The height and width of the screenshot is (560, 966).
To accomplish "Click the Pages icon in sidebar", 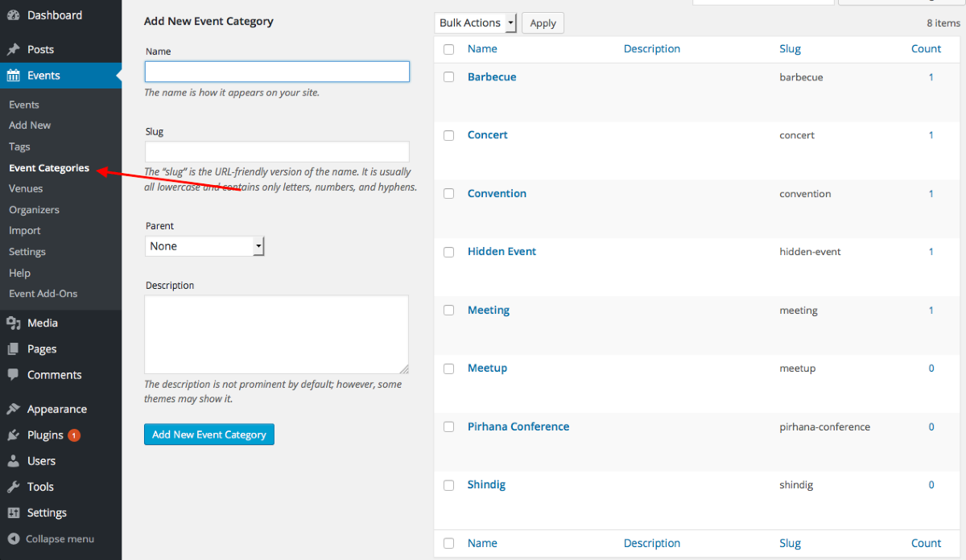I will click(x=14, y=349).
